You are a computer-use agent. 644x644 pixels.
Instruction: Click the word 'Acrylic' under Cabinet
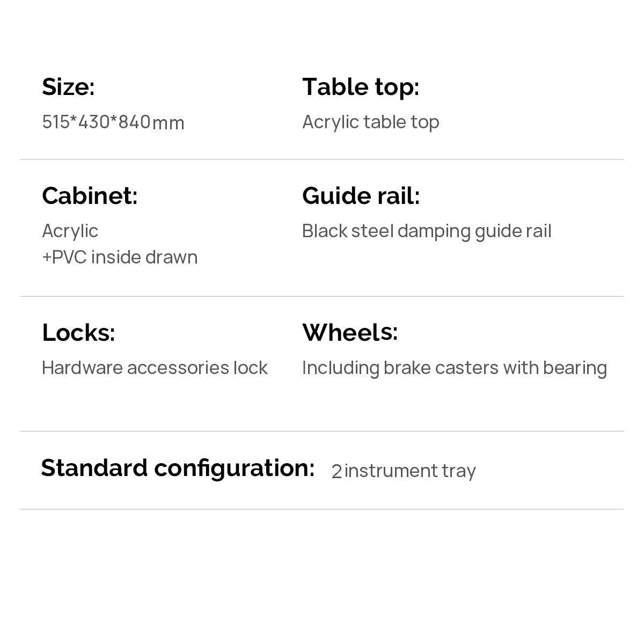tap(70, 231)
